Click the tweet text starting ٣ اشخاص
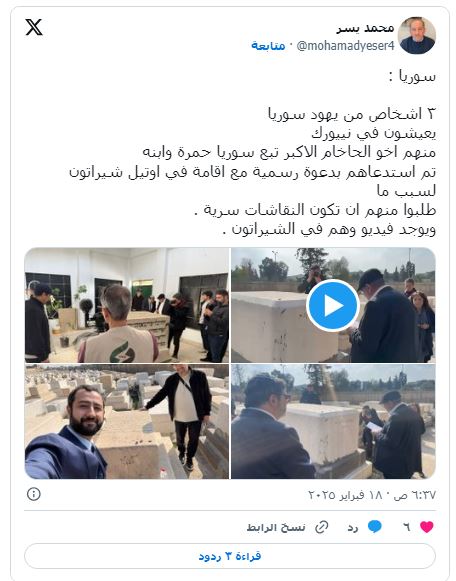The height and width of the screenshot is (581, 456). [253, 172]
